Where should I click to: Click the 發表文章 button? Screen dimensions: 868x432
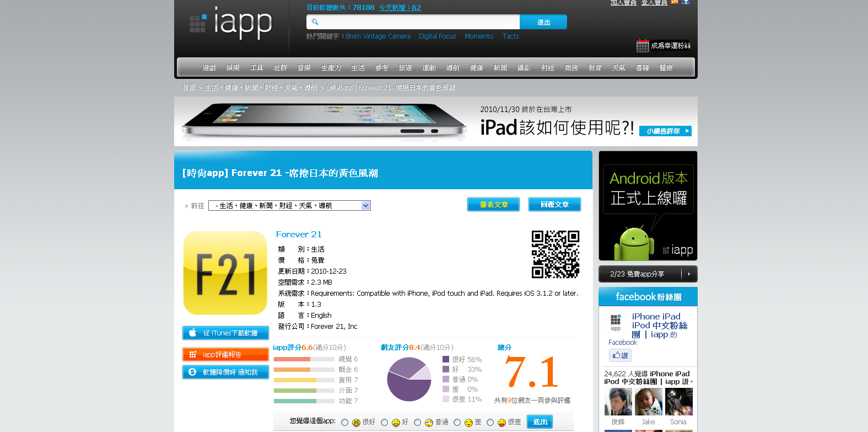click(493, 204)
